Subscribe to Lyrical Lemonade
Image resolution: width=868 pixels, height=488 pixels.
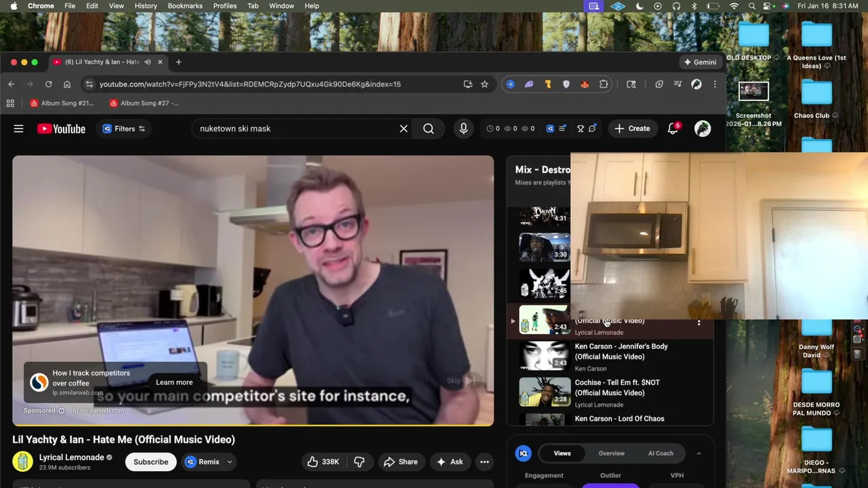151,462
